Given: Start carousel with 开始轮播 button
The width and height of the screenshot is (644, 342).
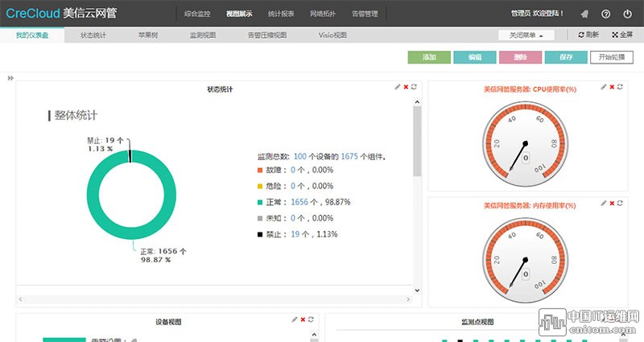Looking at the screenshot, I should [611, 57].
